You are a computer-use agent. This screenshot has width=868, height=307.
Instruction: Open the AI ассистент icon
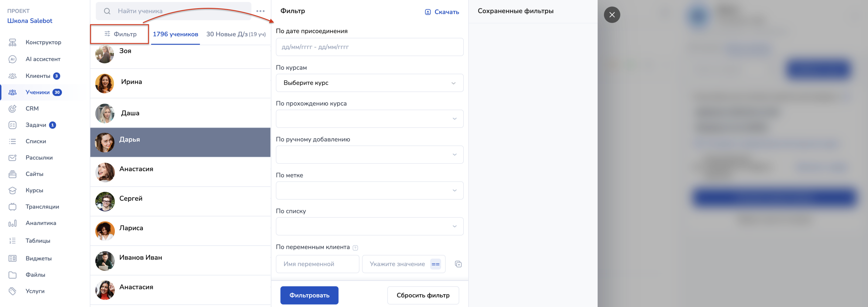pos(12,59)
